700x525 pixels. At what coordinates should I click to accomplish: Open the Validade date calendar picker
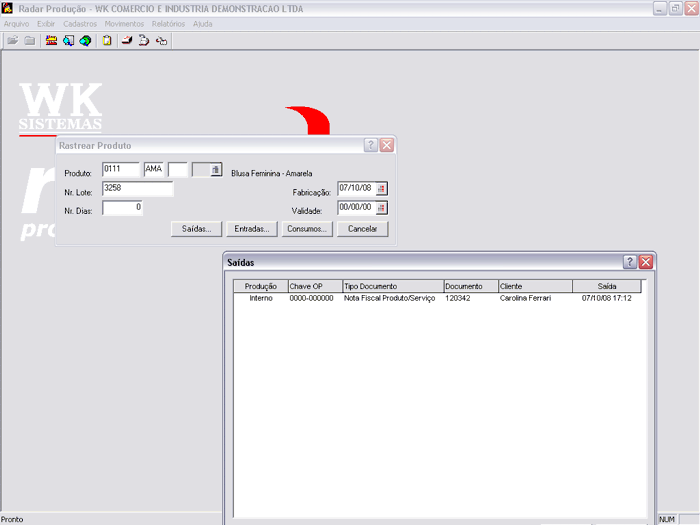pos(381,208)
